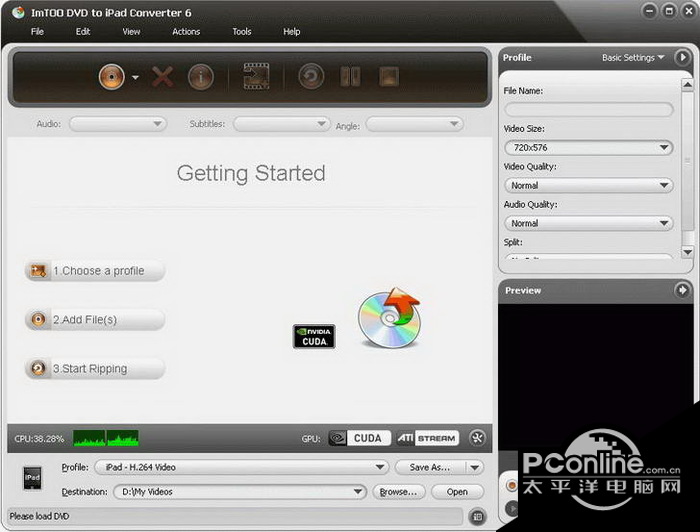Click the Open button
Image resolution: width=700 pixels, height=532 pixels.
tap(458, 492)
